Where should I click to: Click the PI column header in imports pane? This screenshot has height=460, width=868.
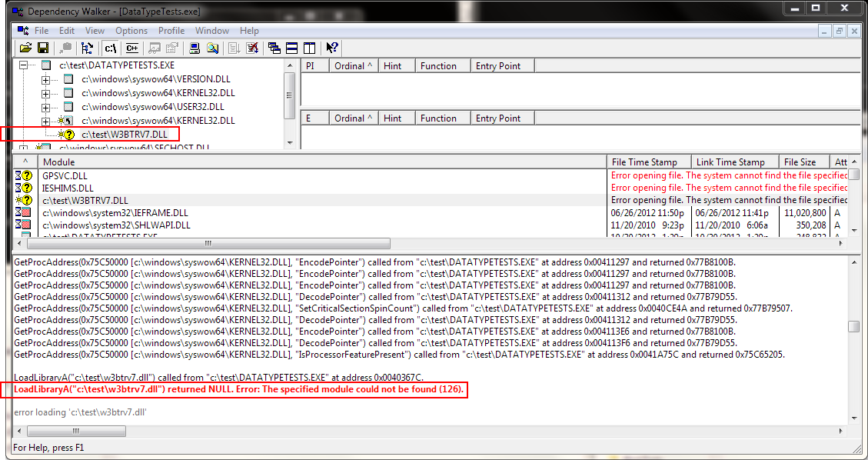tap(315, 66)
